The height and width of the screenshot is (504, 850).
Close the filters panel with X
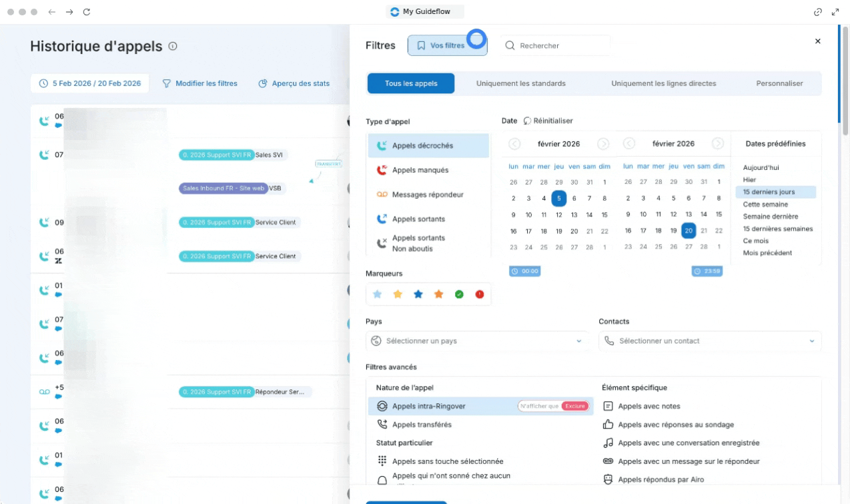click(x=817, y=41)
